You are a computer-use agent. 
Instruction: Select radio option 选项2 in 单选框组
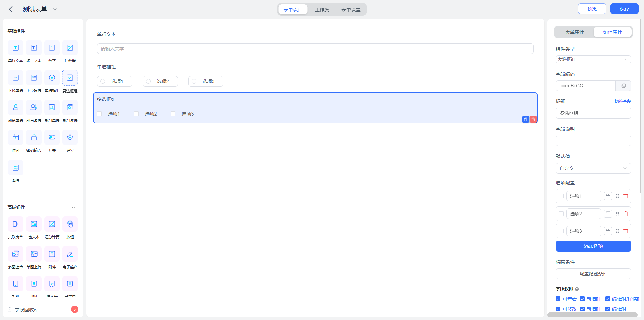click(x=148, y=81)
